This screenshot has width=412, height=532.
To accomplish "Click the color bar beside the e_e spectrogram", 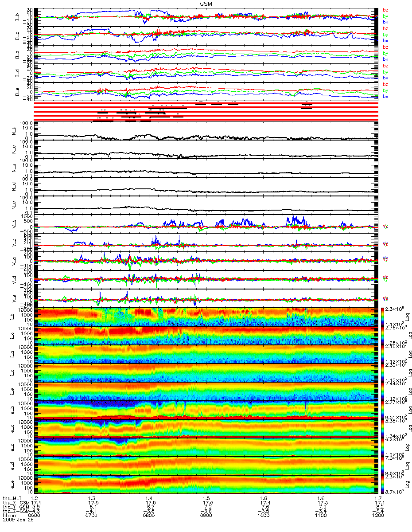I will (x=382, y=485).
